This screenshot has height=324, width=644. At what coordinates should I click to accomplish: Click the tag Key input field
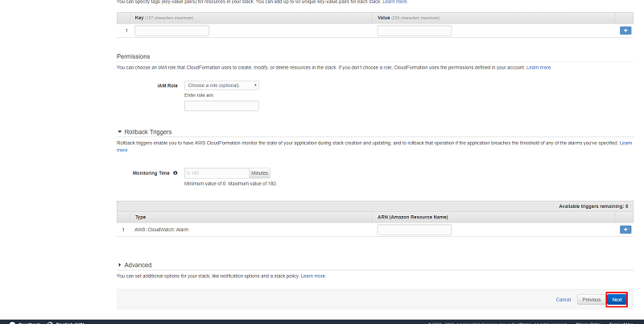click(171, 31)
